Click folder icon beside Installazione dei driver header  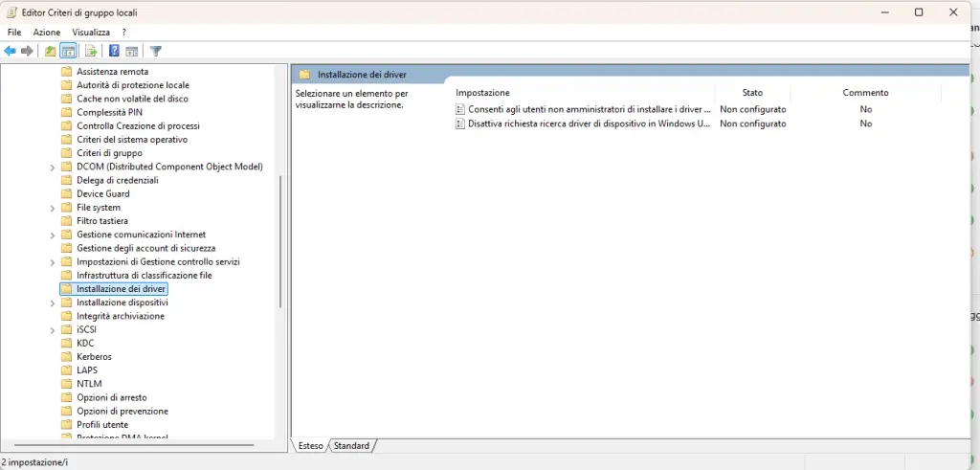coord(304,75)
